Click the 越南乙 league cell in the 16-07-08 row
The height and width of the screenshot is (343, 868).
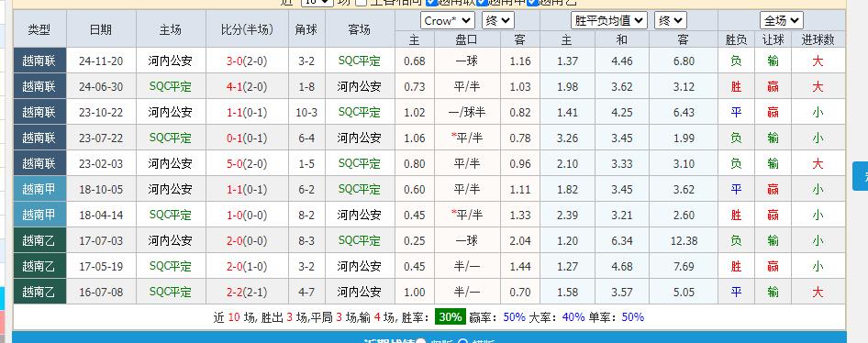tap(39, 292)
